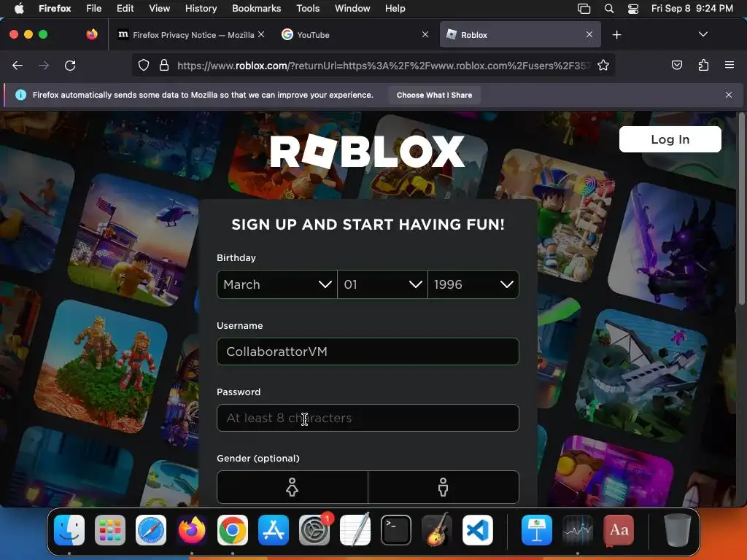Launch Terminal from the Dock
The width and height of the screenshot is (747, 560).
point(396,530)
